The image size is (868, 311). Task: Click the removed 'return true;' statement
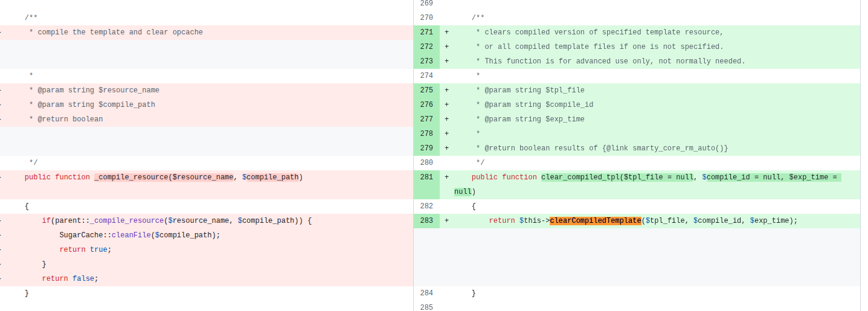(85, 250)
